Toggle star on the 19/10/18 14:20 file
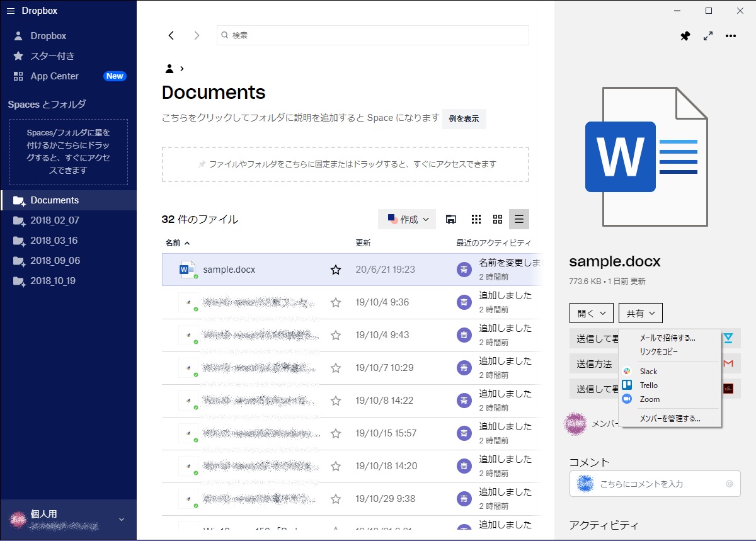 point(336,466)
